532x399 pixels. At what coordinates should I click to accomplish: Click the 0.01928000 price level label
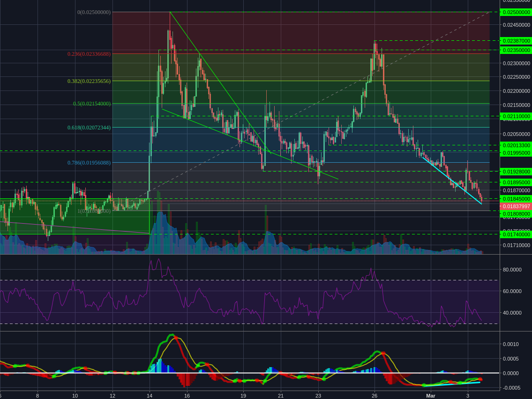click(x=516, y=172)
